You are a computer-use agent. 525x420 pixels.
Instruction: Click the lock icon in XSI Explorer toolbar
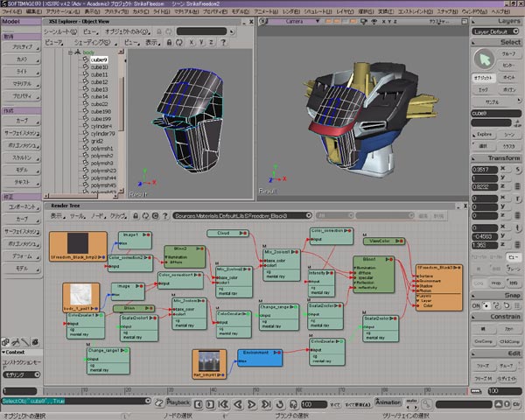[159, 31]
